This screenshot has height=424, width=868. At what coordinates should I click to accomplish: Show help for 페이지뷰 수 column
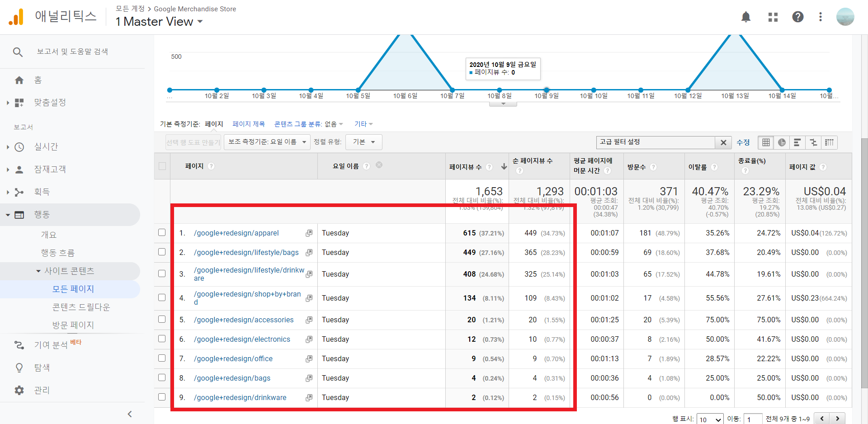(x=489, y=167)
